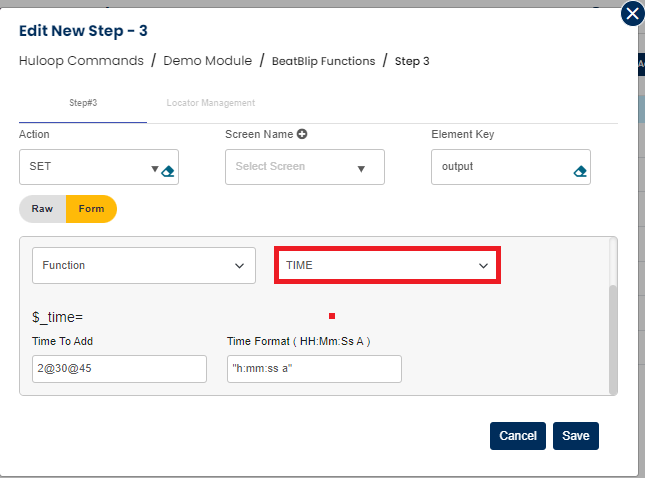
Task: Close the Edit New Step dialog
Action: pyautogui.click(x=632, y=13)
